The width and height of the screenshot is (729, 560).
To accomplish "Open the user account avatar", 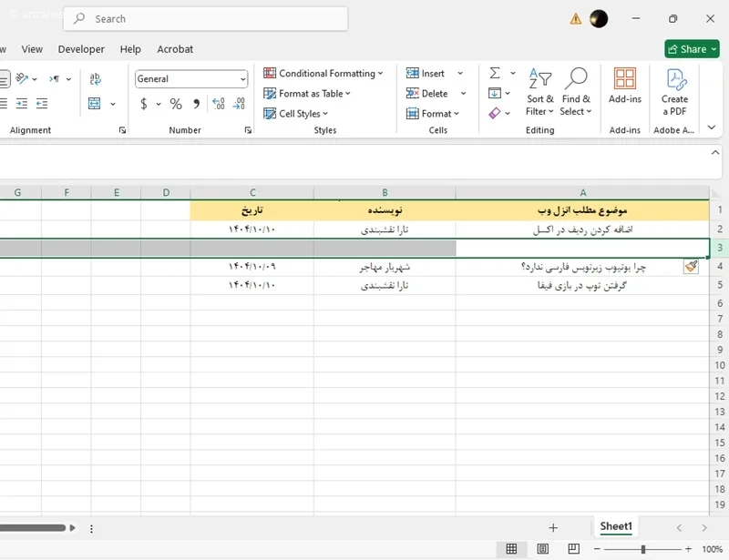I will tap(599, 19).
